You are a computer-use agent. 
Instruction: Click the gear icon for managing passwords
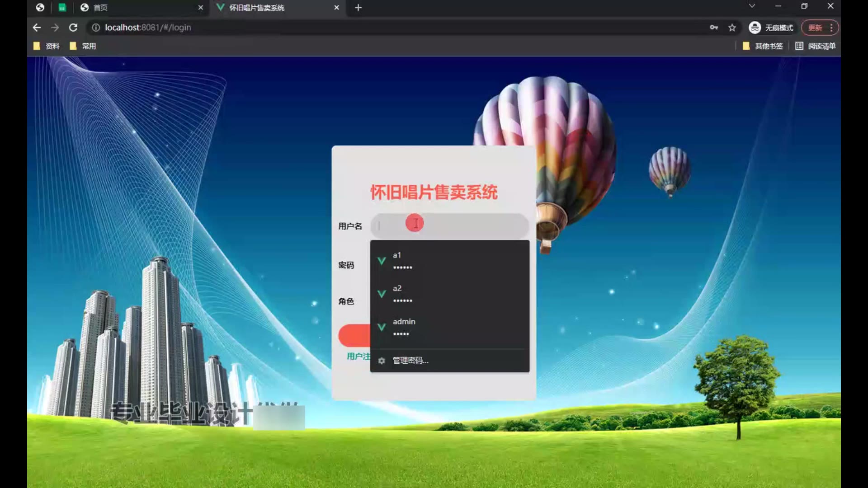click(x=382, y=361)
